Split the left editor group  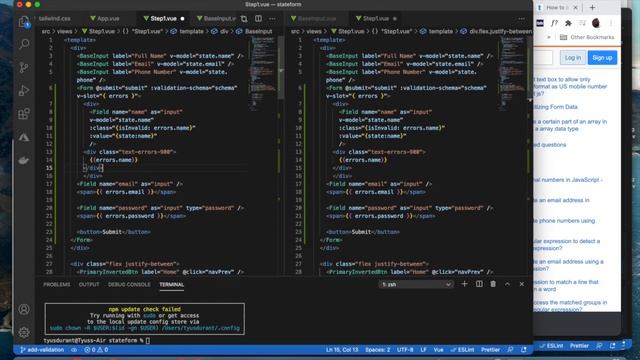(258, 19)
